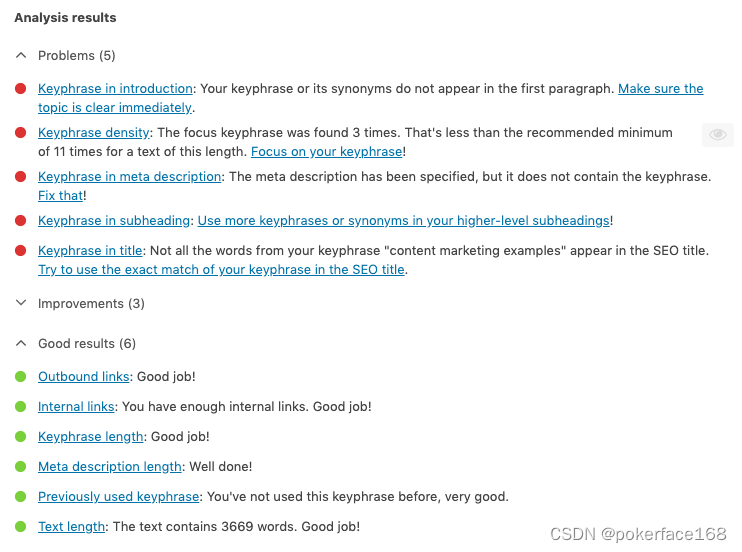Open the Keyphrase in introduction link
The image size is (742, 552).
pyautogui.click(x=115, y=89)
